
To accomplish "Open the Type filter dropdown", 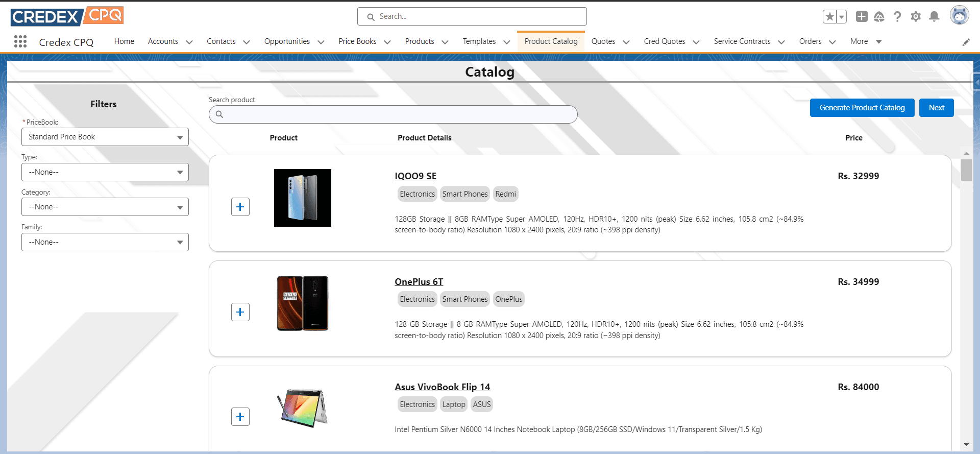I will pyautogui.click(x=105, y=172).
